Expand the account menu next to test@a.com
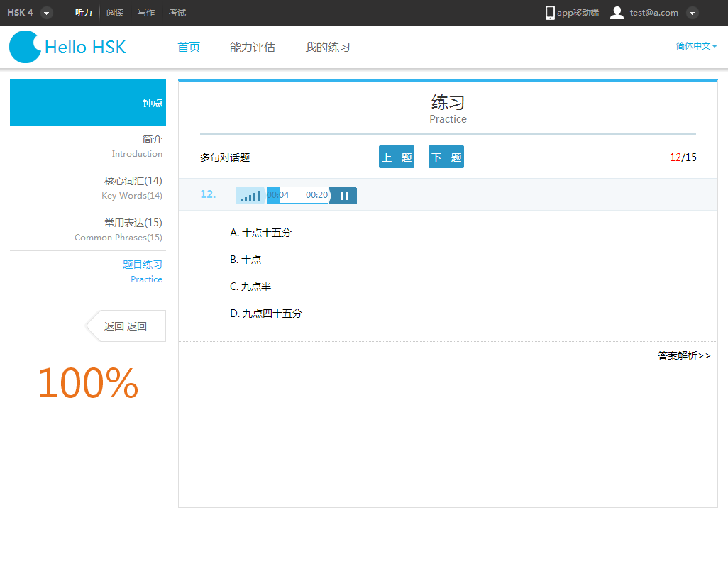 tap(692, 12)
